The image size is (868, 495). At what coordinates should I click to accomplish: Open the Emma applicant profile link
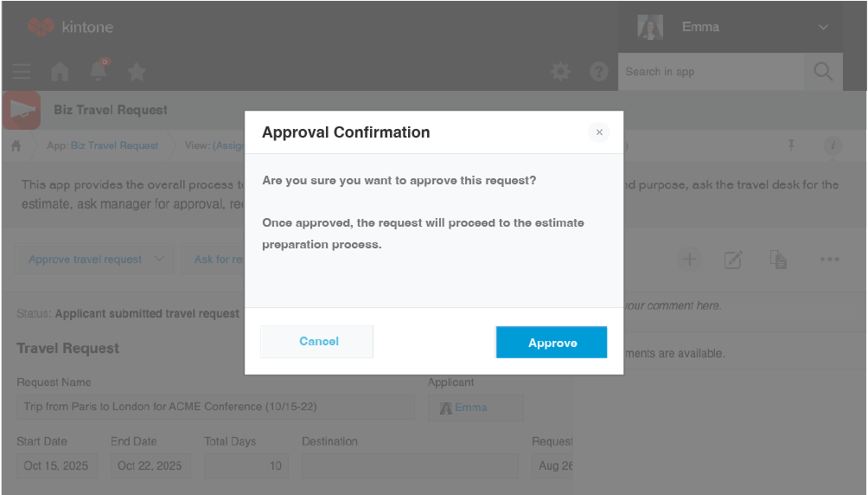point(470,408)
